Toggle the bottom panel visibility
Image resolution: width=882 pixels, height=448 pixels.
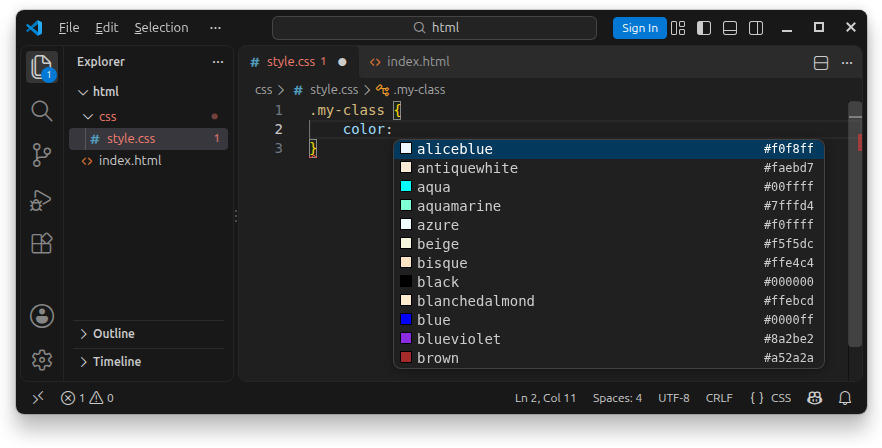pyautogui.click(x=730, y=28)
